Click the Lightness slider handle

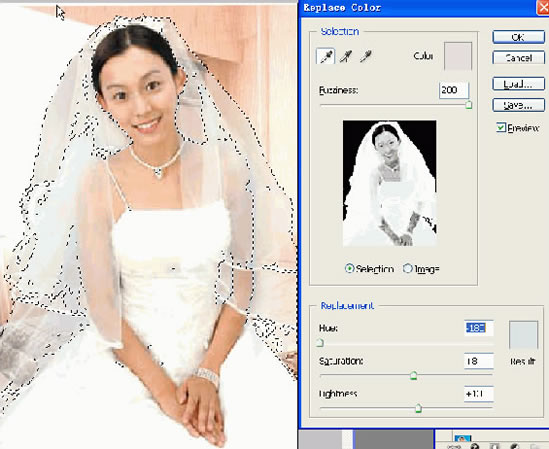[418, 408]
